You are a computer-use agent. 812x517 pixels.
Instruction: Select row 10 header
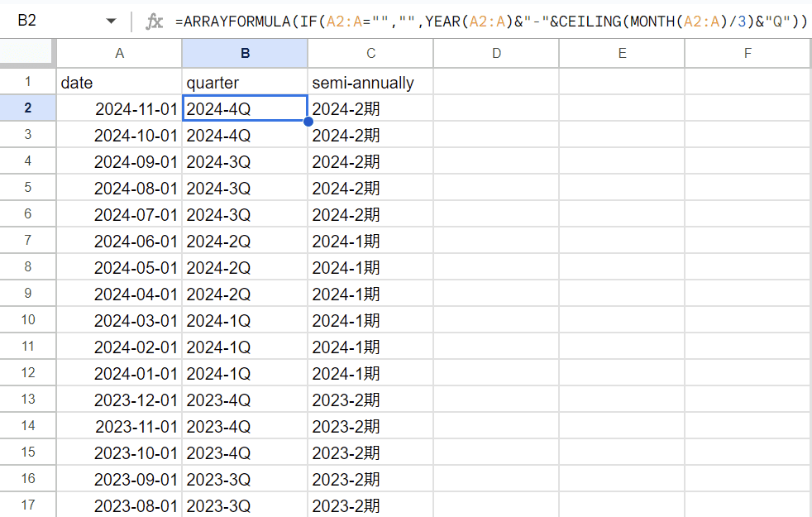click(x=28, y=320)
